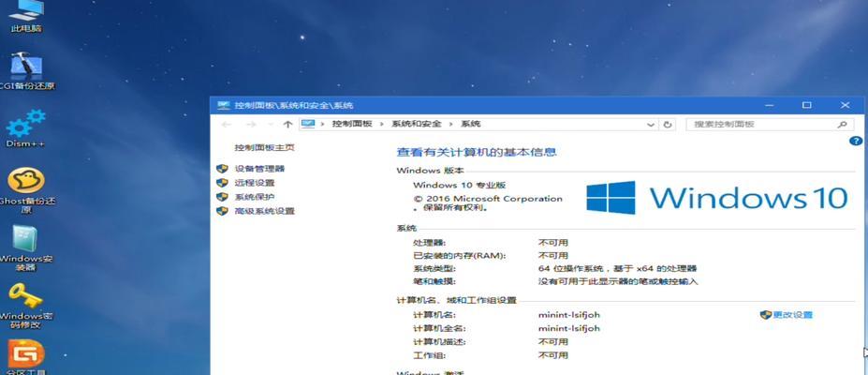Maximize the system window
The image size is (868, 375).
point(807,105)
